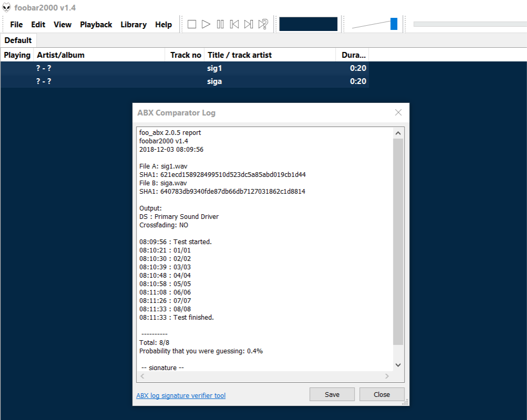This screenshot has width=527, height=420.
Task: Click the dark visualization panel in toolbar
Action: tap(308, 24)
